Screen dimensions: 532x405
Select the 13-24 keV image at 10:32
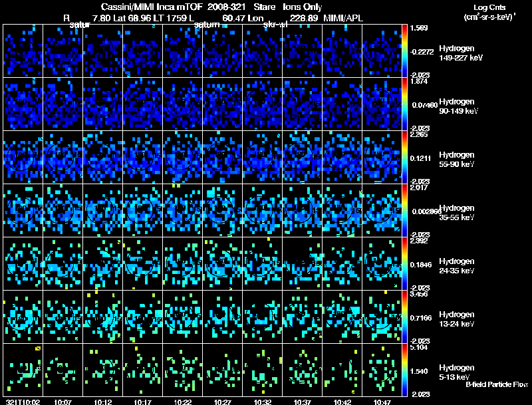pos(262,317)
